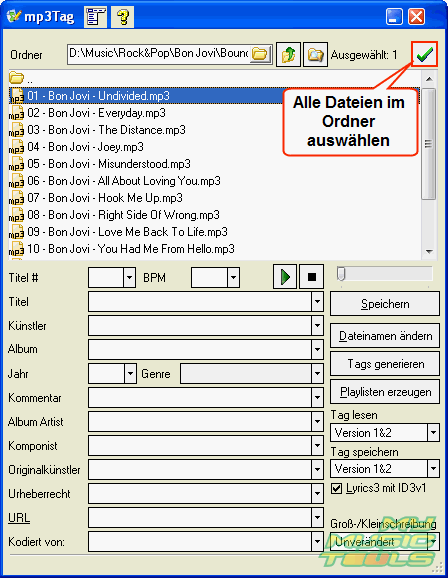Open the Titel field dropdown arrow
The width and height of the screenshot is (448, 578).
tap(317, 302)
